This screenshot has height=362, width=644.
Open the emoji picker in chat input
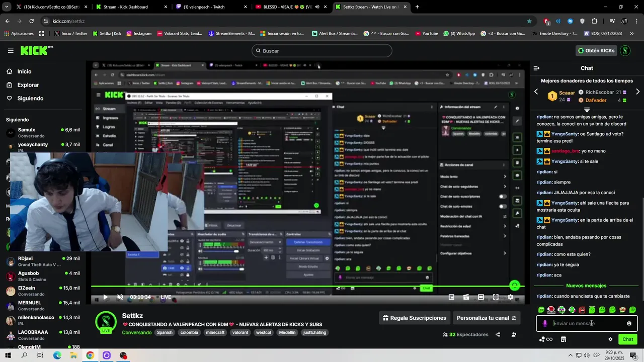pos(629,323)
